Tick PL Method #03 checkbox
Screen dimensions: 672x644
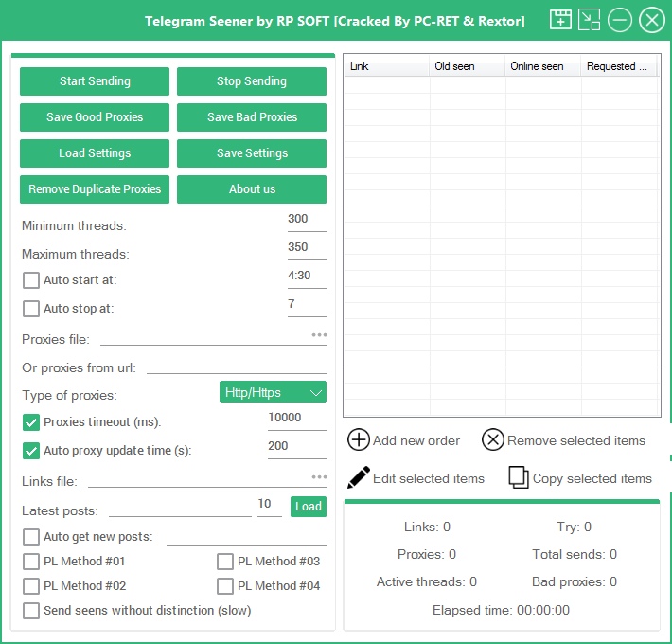coord(225,562)
